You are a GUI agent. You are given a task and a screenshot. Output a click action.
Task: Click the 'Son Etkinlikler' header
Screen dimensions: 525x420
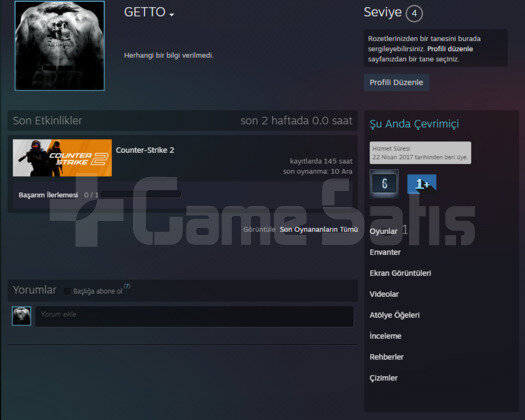coord(47,121)
